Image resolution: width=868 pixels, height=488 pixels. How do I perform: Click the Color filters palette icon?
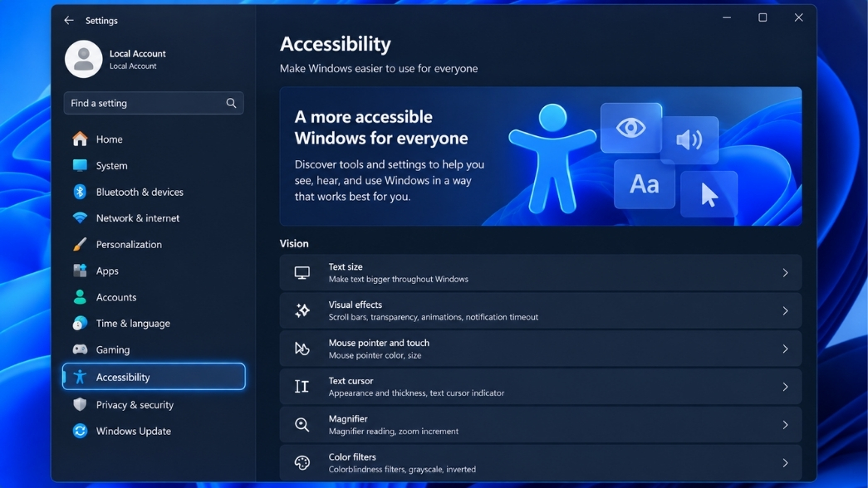(302, 462)
